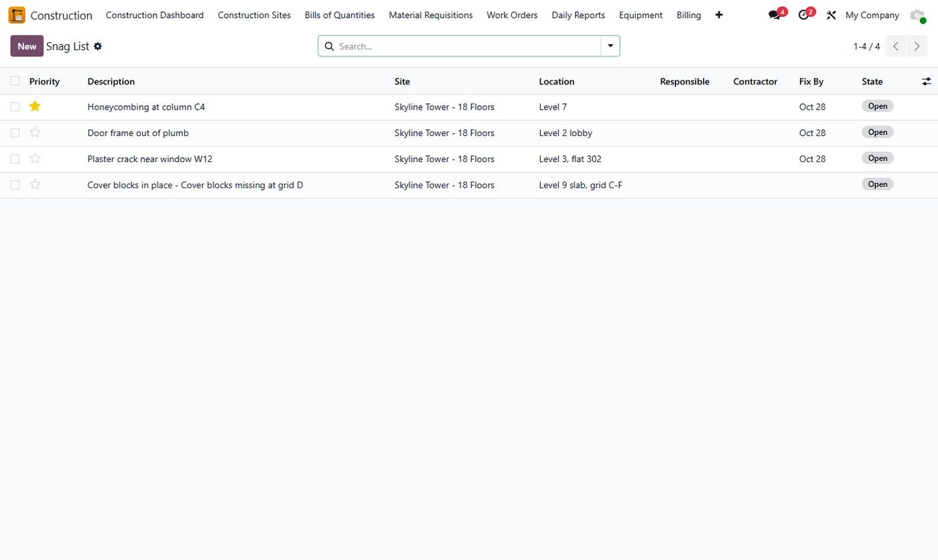Open activities clock icon
This screenshot has width=938, height=560.
(x=804, y=15)
